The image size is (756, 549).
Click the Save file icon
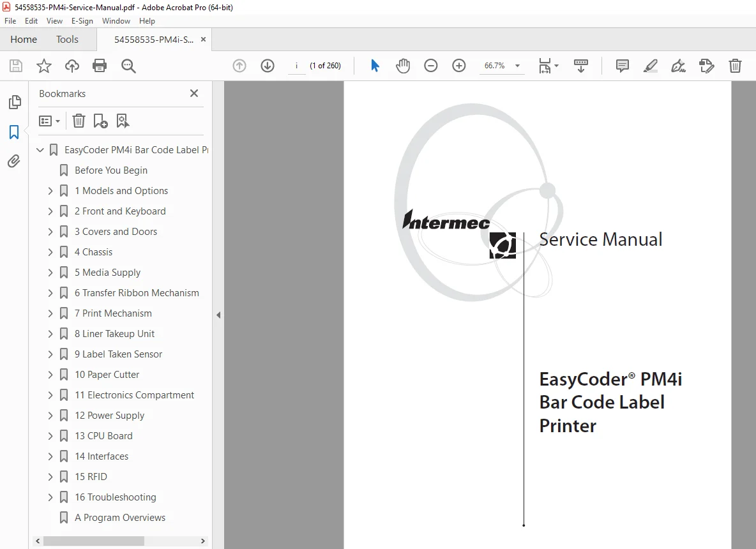tap(16, 66)
